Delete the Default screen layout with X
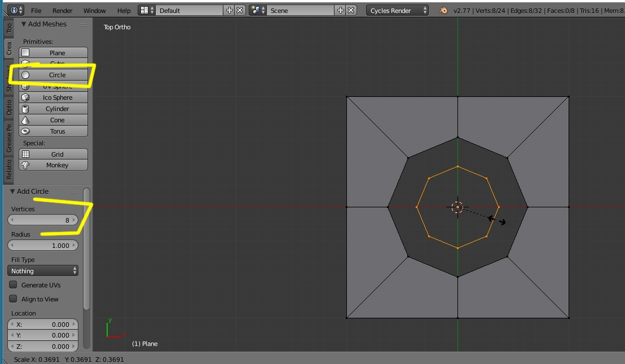 240,10
